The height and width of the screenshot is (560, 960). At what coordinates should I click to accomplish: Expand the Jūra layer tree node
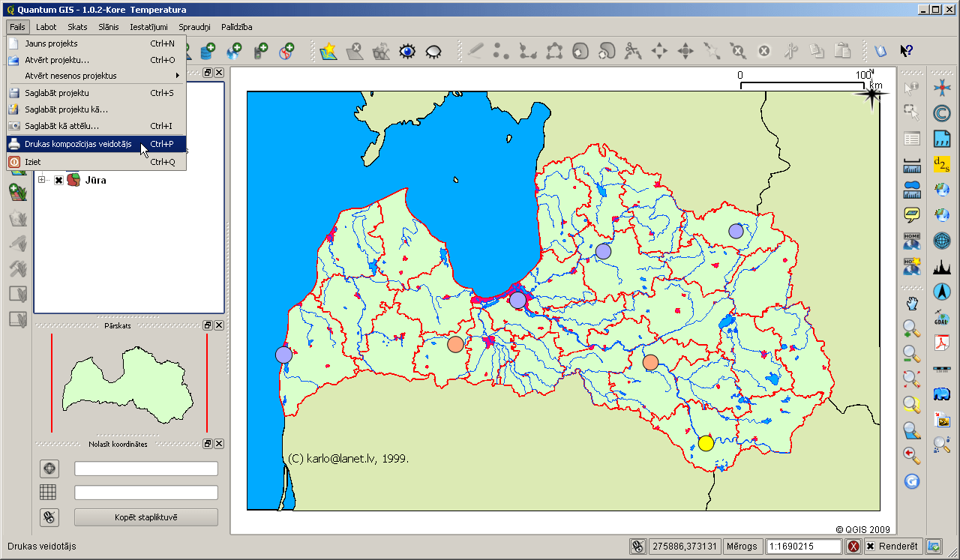click(x=42, y=180)
